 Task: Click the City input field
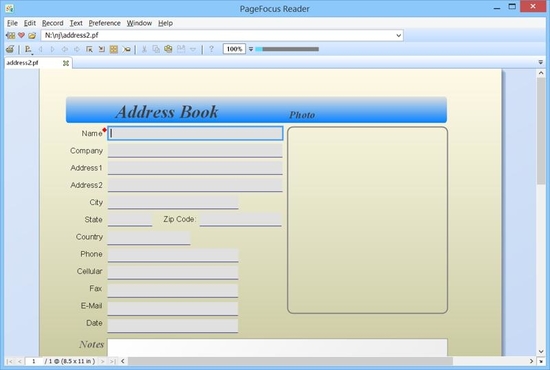pyautogui.click(x=173, y=202)
